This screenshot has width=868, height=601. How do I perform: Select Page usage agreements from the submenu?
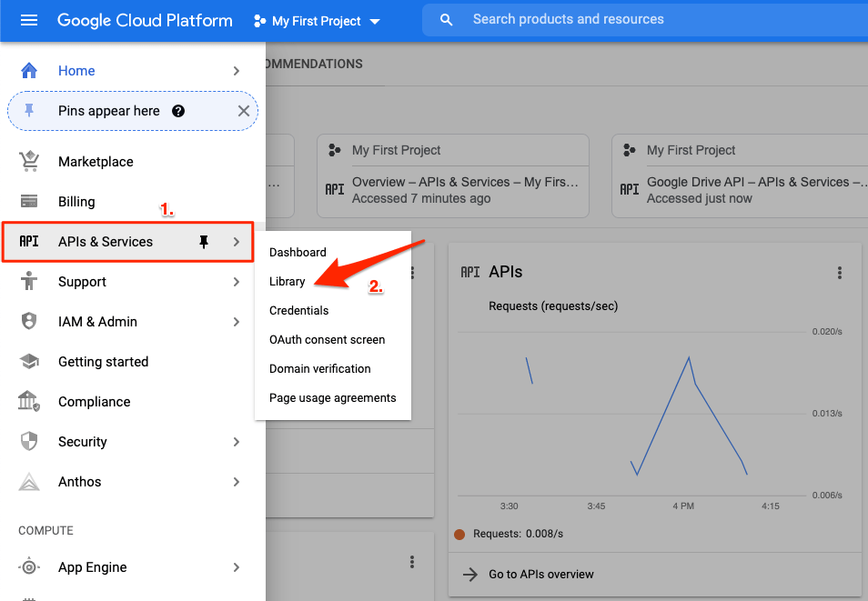coord(333,398)
